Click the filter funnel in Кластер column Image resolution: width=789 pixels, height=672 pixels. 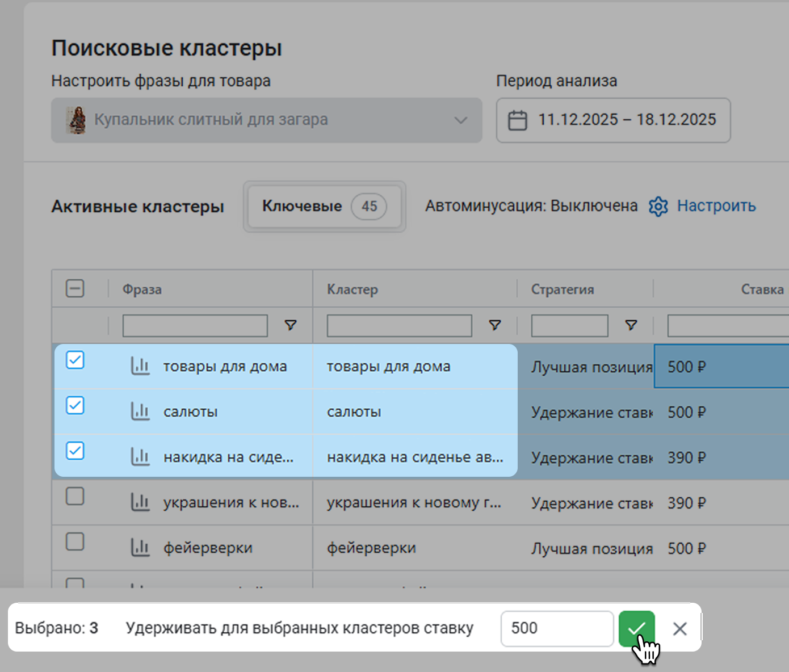pyautogui.click(x=495, y=325)
